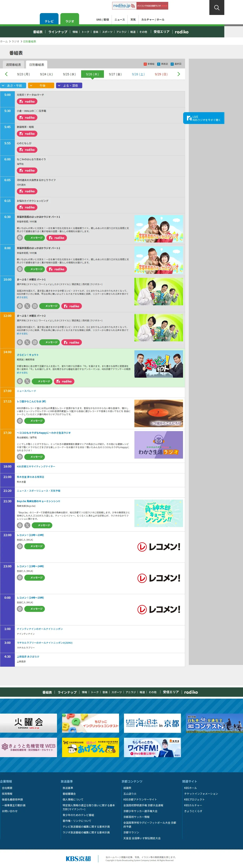
Task: Open ニュースパレード program link
Action: 26,391
